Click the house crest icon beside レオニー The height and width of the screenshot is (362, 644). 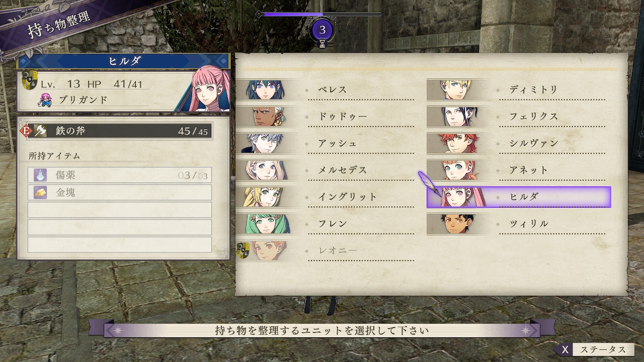pos(244,250)
